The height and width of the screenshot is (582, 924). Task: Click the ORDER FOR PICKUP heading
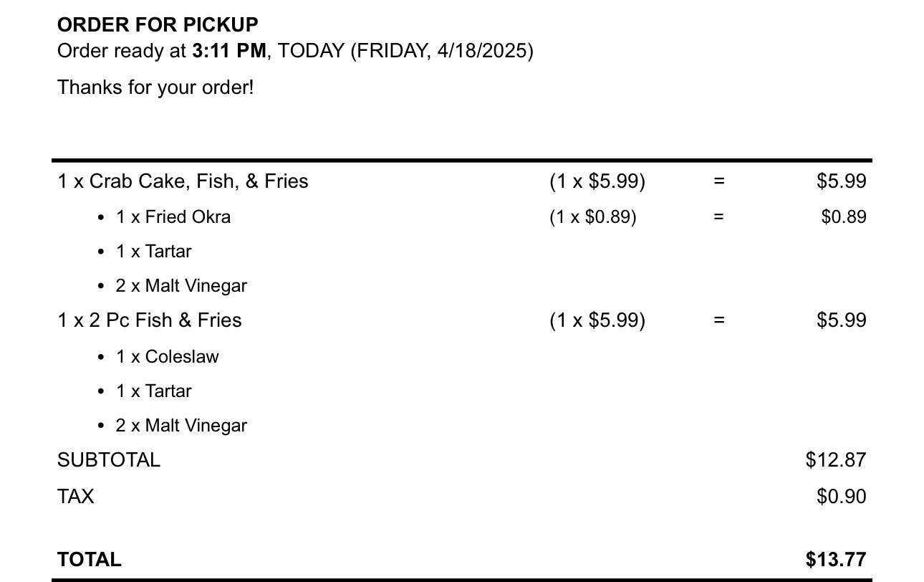coord(158,24)
